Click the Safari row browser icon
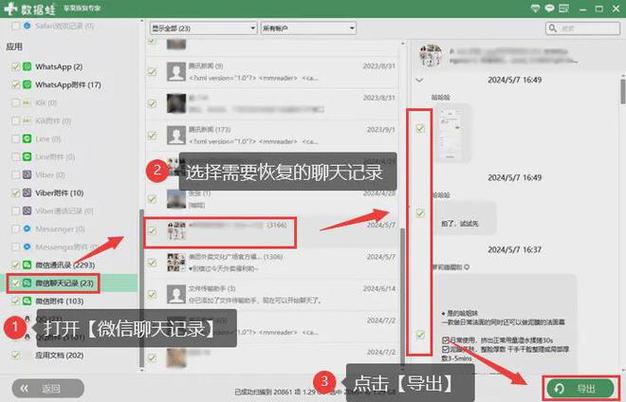 (27, 26)
